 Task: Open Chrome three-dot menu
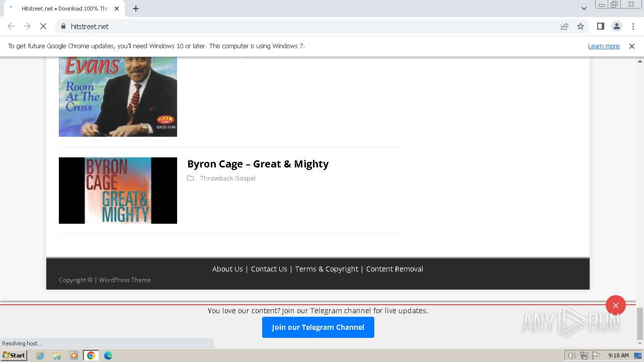(633, 26)
